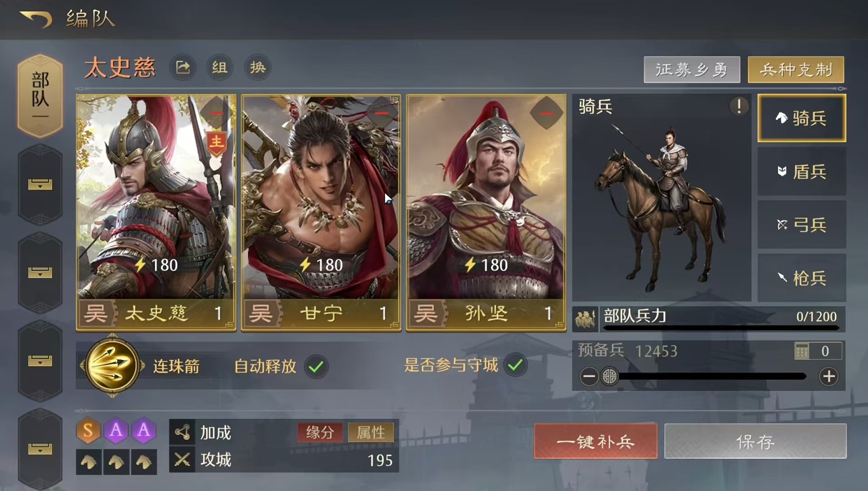Click the exclamation info icon on 骑兵 panel
The width and height of the screenshot is (868, 491).
coord(739,107)
